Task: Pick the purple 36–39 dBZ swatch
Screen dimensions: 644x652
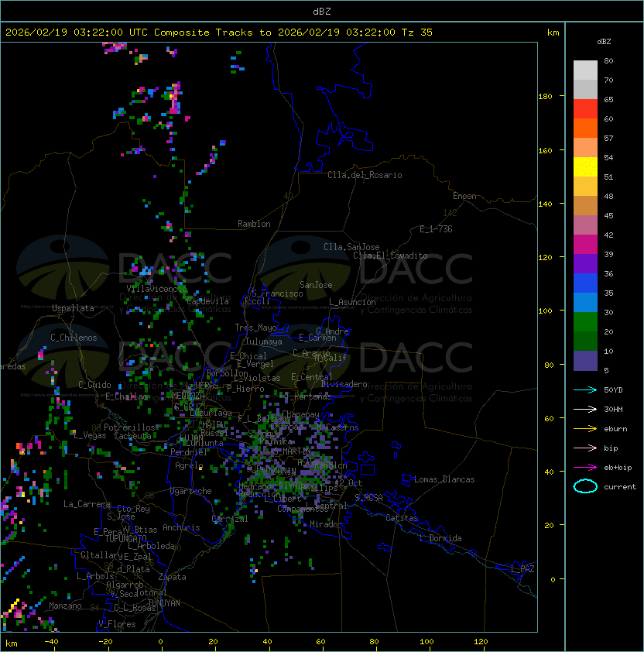Action: tap(585, 263)
